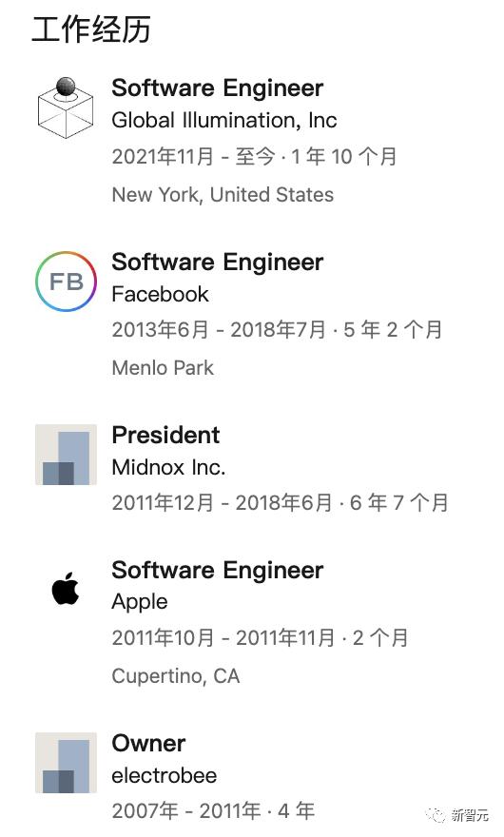Open the electrobee company link
The height and width of the screenshot is (837, 504).
click(165, 775)
